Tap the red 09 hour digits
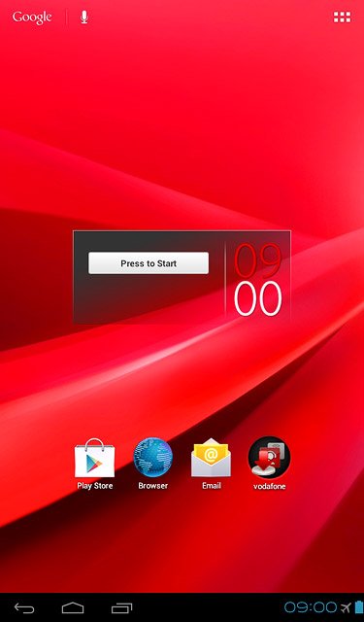The image size is (364, 622). coord(258,259)
